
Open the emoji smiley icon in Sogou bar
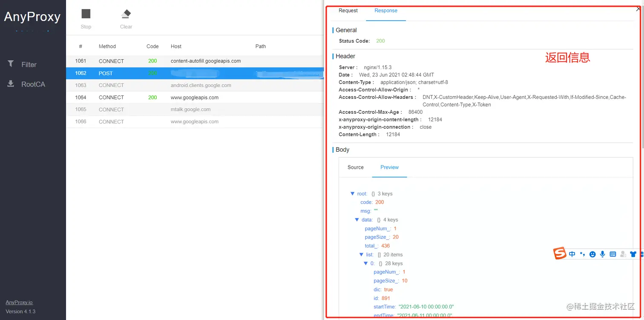pyautogui.click(x=592, y=254)
